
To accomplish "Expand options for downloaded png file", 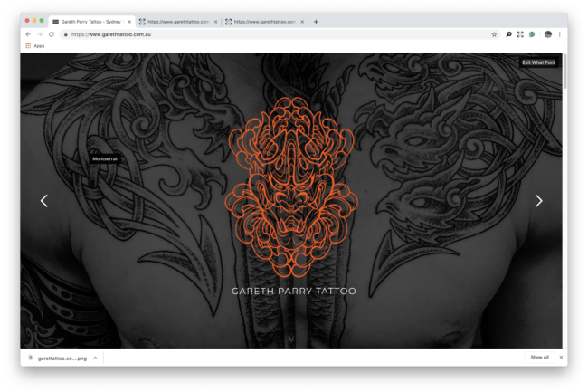I will tap(95, 358).
